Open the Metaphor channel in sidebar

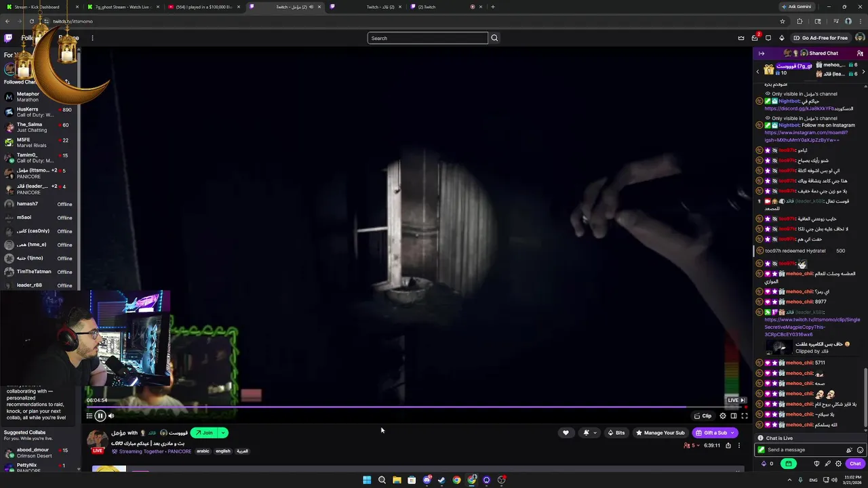pyautogui.click(x=39, y=98)
